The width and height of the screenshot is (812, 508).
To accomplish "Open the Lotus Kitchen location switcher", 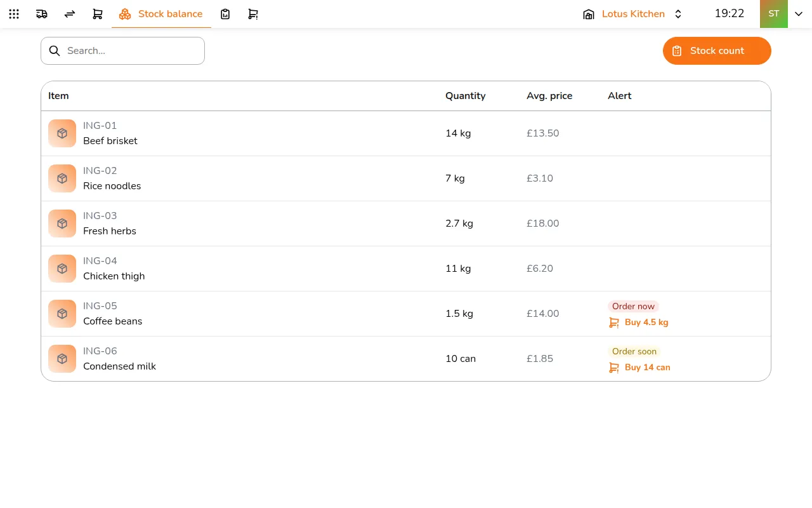I will click(632, 14).
